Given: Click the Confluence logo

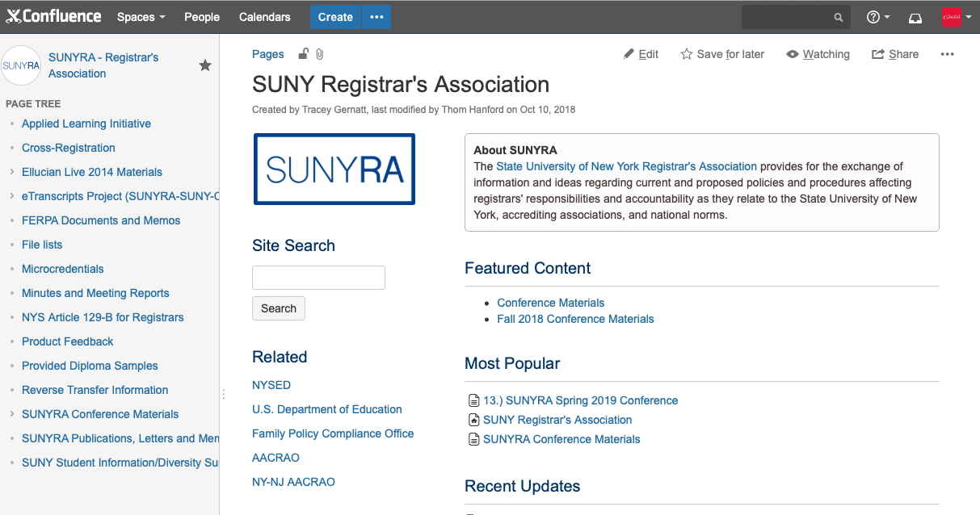Looking at the screenshot, I should [54, 16].
